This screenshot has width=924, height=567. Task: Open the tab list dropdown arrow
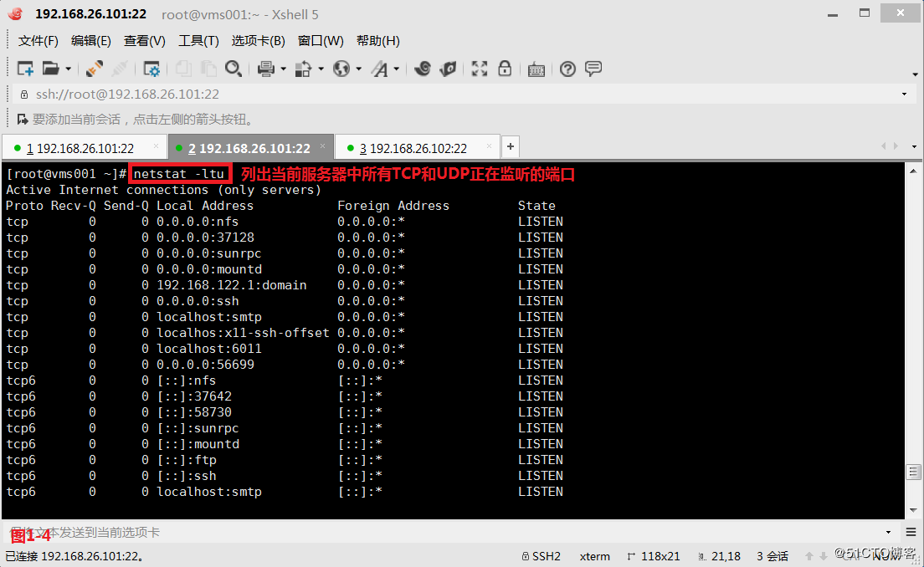(915, 146)
